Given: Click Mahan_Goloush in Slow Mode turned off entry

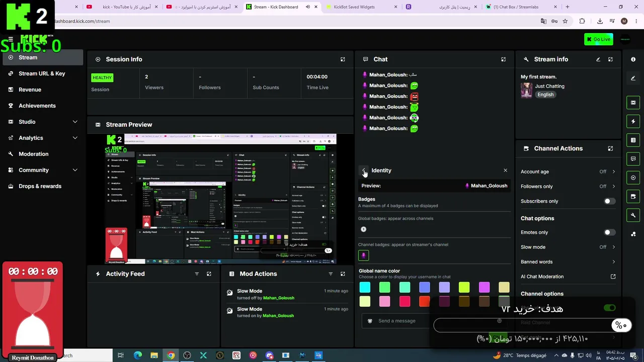Looking at the screenshot, I should pos(279,298).
